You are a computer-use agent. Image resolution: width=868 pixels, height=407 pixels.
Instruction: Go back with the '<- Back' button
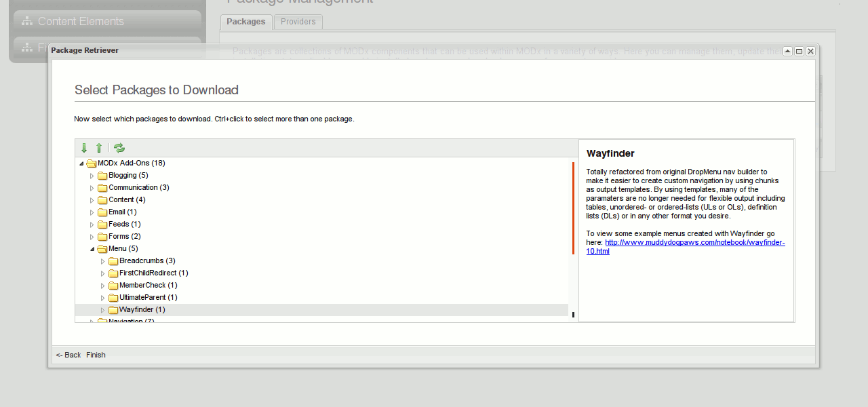[68, 355]
